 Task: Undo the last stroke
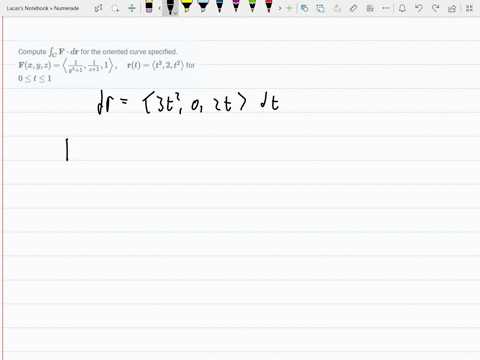point(419,8)
